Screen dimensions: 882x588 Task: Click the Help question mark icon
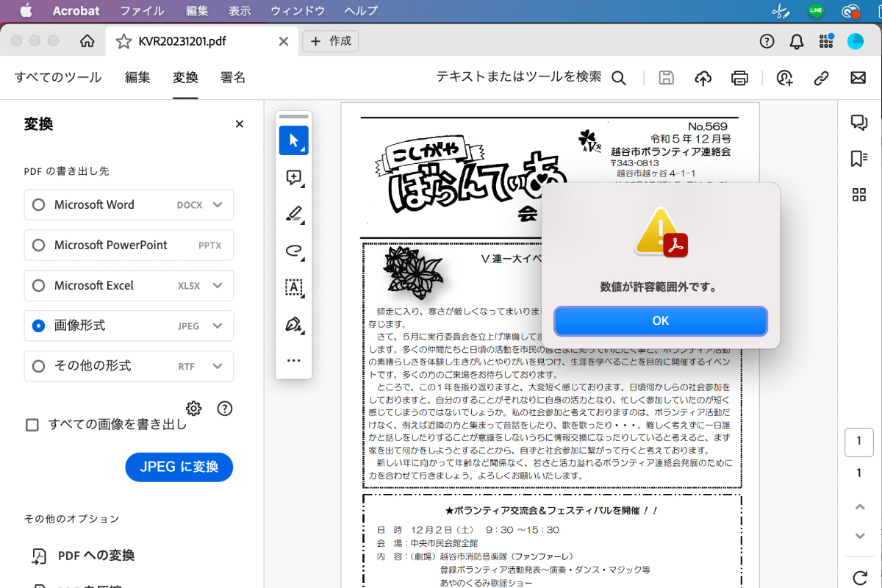pos(767,41)
